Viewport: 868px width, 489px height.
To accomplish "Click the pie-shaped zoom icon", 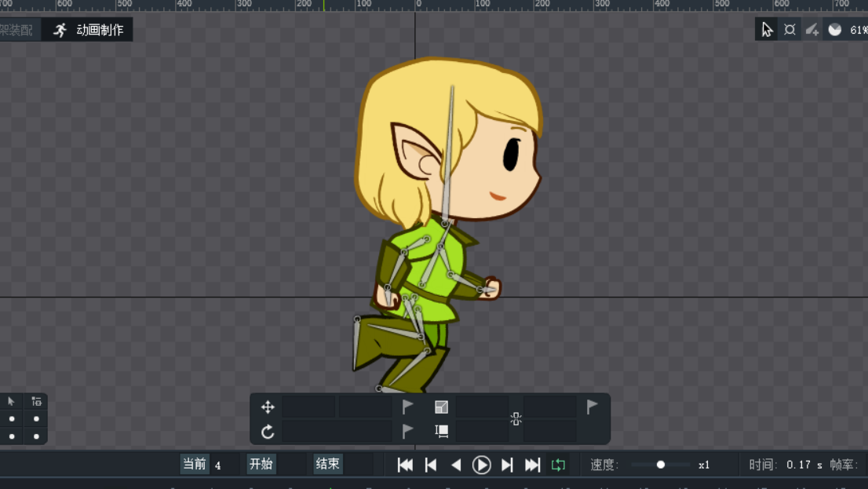I will pos(835,30).
